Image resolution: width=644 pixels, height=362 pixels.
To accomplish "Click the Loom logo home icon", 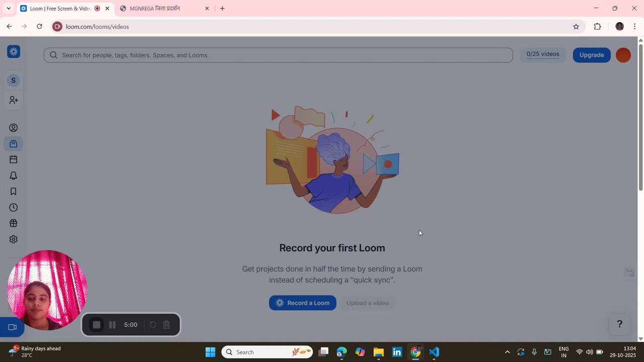I will coord(14,51).
